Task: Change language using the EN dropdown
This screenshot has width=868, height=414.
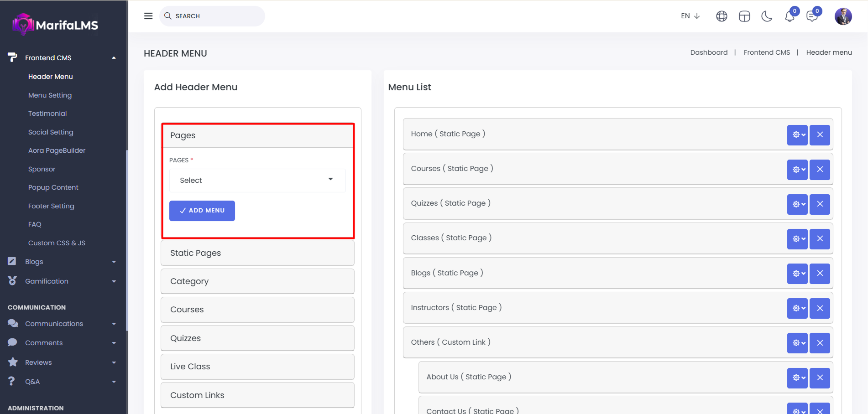Action: 690,16
